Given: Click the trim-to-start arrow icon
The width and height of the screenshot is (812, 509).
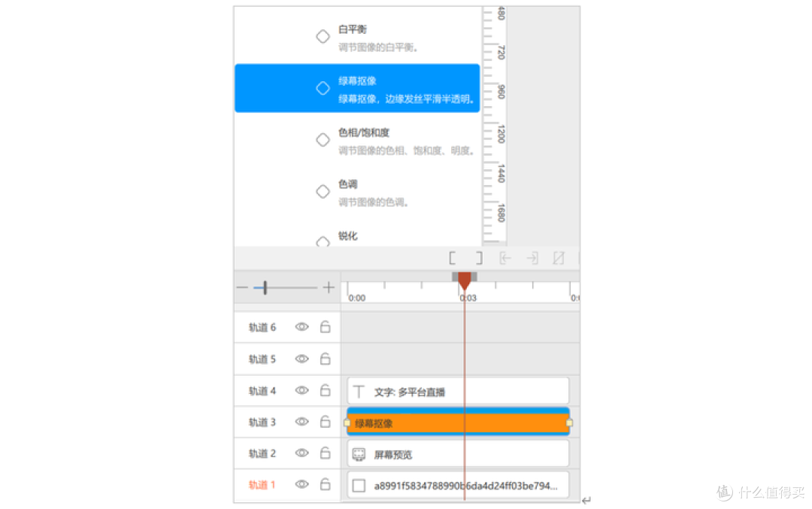Looking at the screenshot, I should (x=505, y=258).
